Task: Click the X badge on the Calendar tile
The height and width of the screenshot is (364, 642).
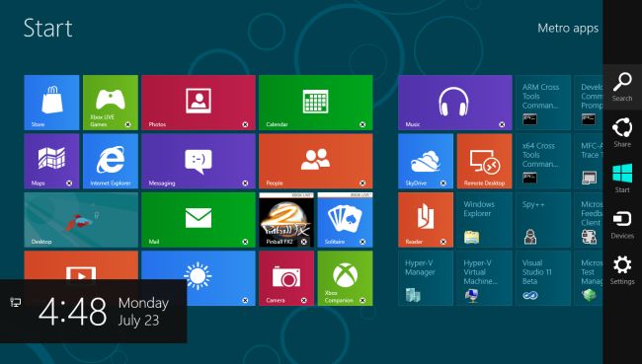Action: (362, 124)
